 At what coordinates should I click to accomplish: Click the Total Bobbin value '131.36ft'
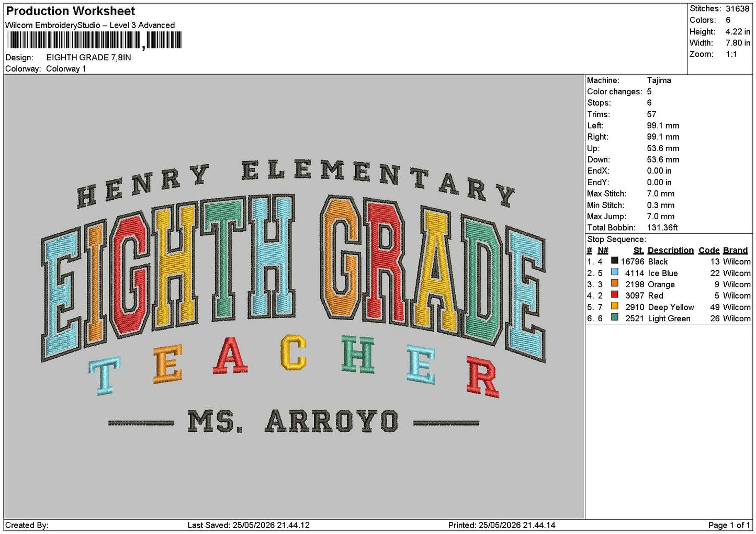pos(662,228)
